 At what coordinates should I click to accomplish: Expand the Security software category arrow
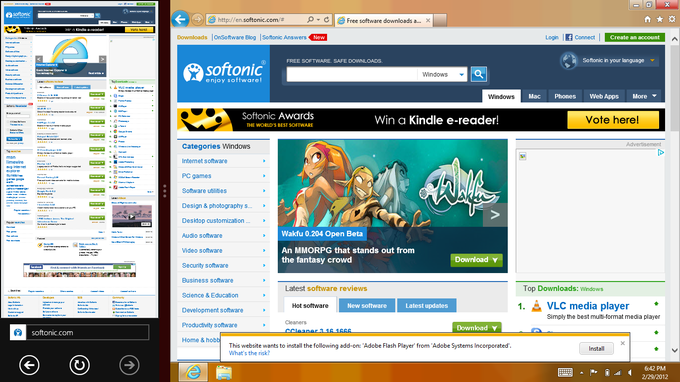point(264,265)
